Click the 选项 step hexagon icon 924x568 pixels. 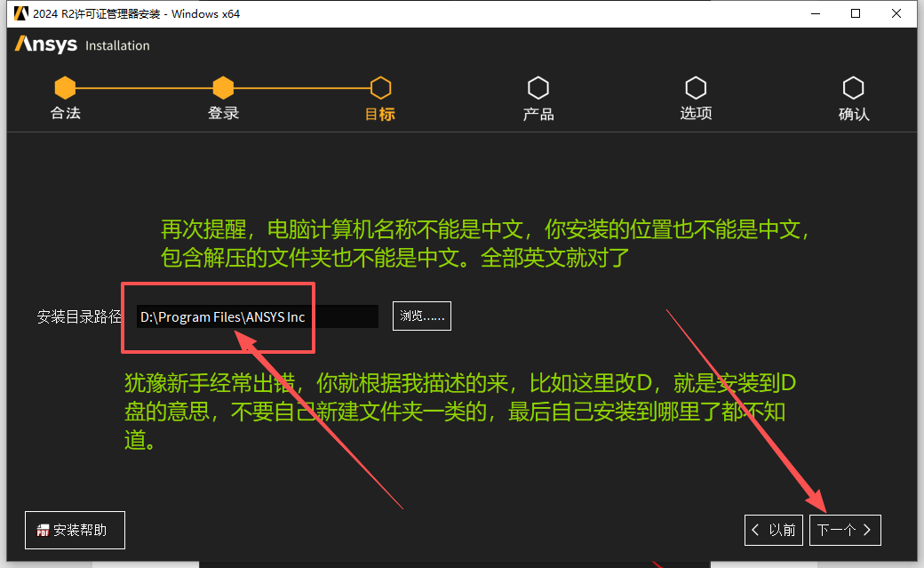tap(696, 87)
